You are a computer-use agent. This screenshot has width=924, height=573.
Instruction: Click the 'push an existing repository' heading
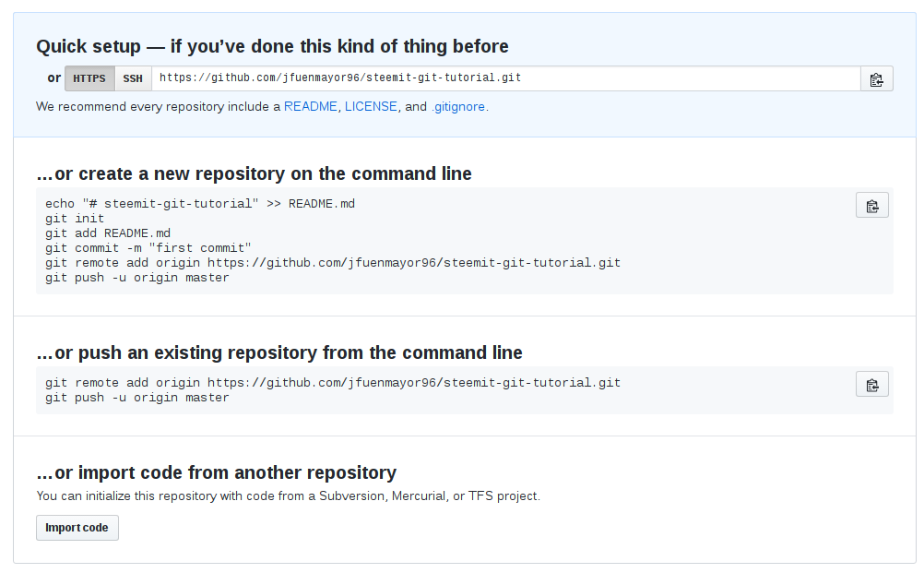[278, 352]
